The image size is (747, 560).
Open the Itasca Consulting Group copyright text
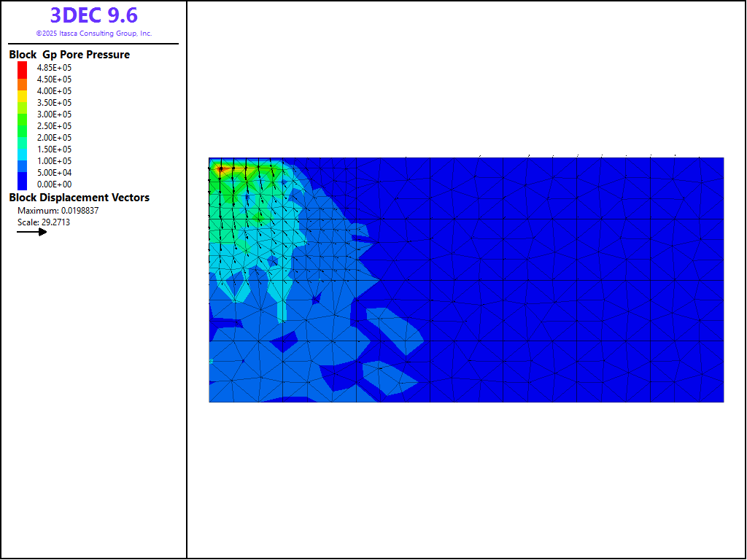point(93,34)
